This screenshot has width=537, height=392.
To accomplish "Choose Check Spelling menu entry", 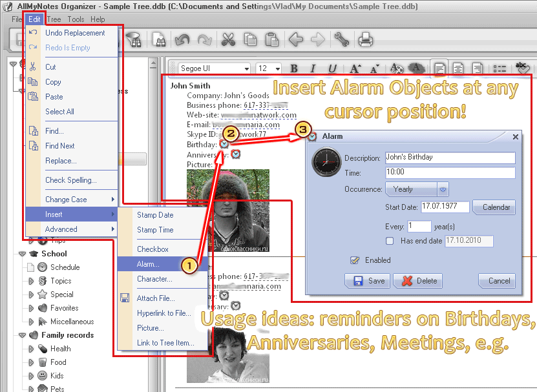I will [72, 180].
